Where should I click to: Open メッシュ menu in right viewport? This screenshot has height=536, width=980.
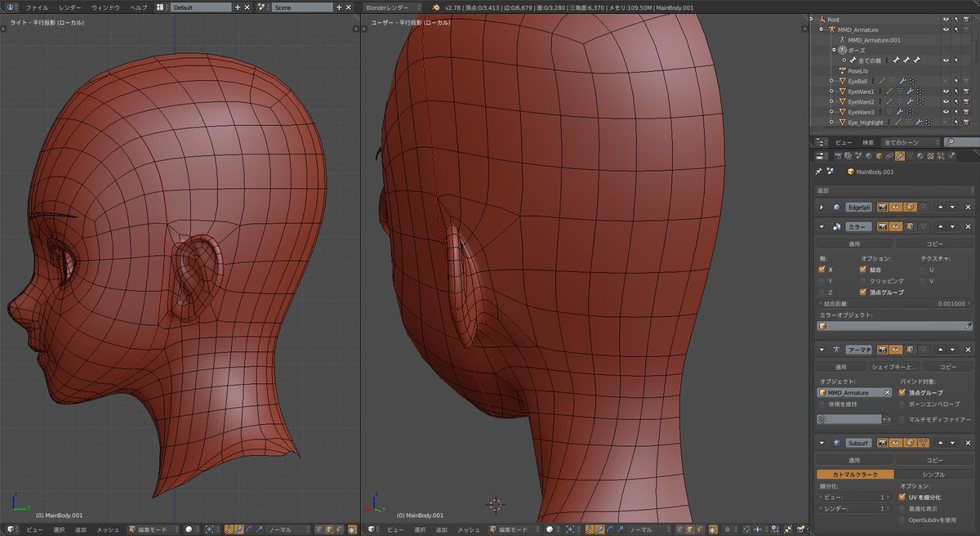[x=469, y=529]
